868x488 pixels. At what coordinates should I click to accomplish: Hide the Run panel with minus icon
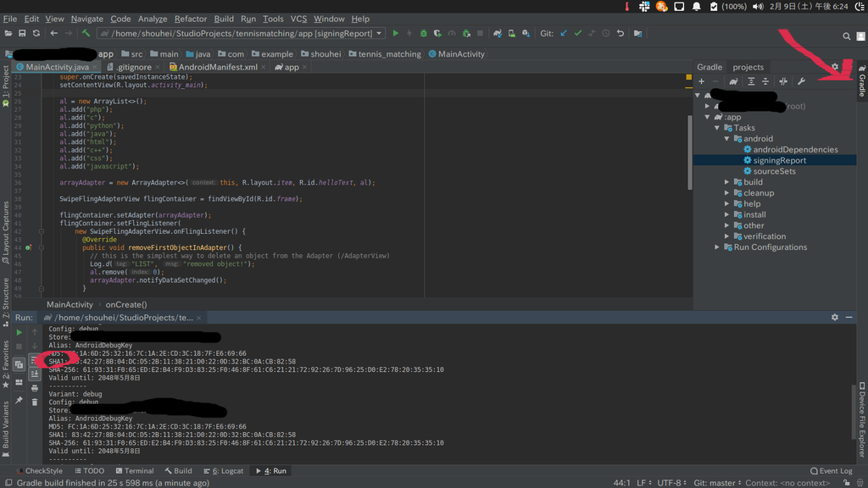849,318
